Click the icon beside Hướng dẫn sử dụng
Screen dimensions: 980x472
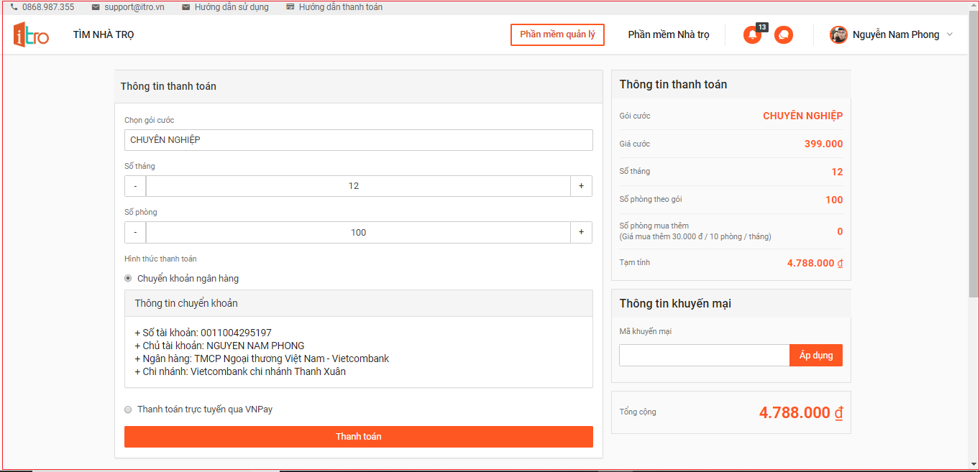(x=186, y=7)
